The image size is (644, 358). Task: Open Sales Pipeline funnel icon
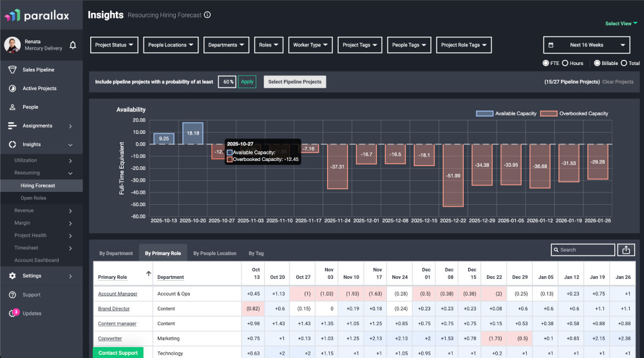pyautogui.click(x=12, y=70)
